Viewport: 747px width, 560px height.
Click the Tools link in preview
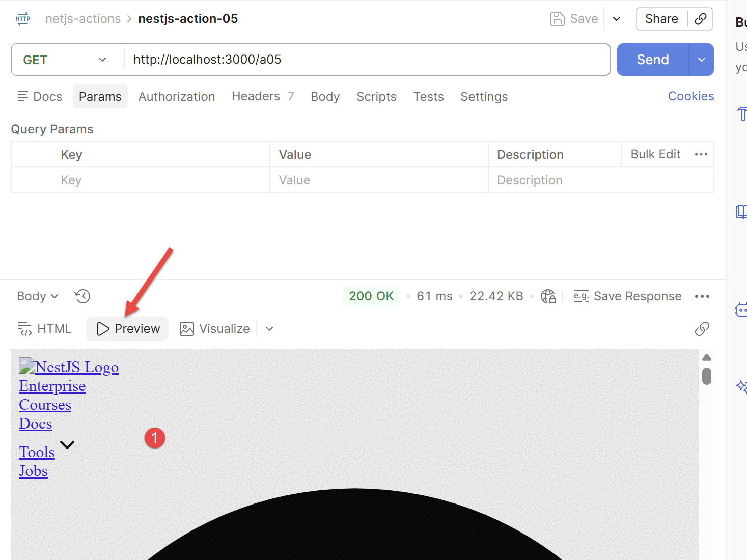tap(37, 452)
